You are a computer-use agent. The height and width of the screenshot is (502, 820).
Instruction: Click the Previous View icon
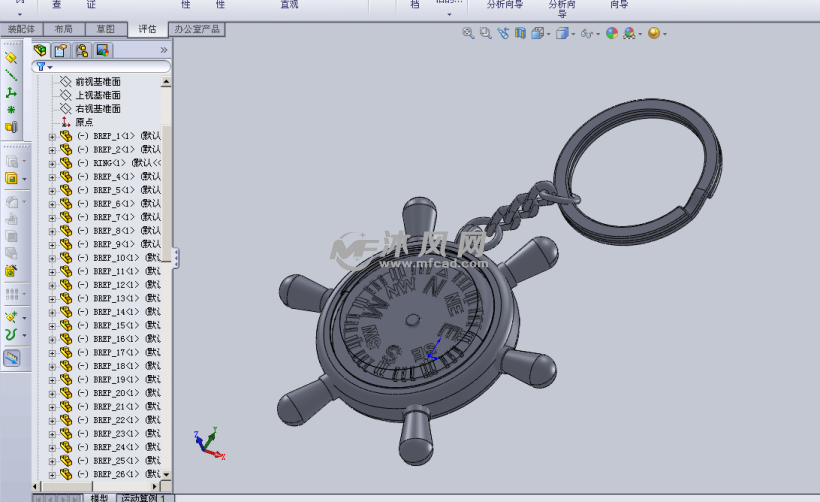(503, 33)
